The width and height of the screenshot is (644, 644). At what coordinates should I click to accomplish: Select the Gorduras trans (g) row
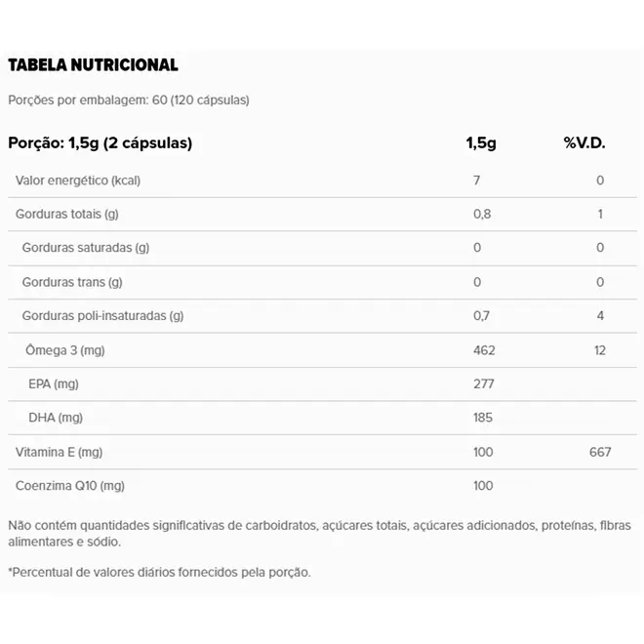322,282
